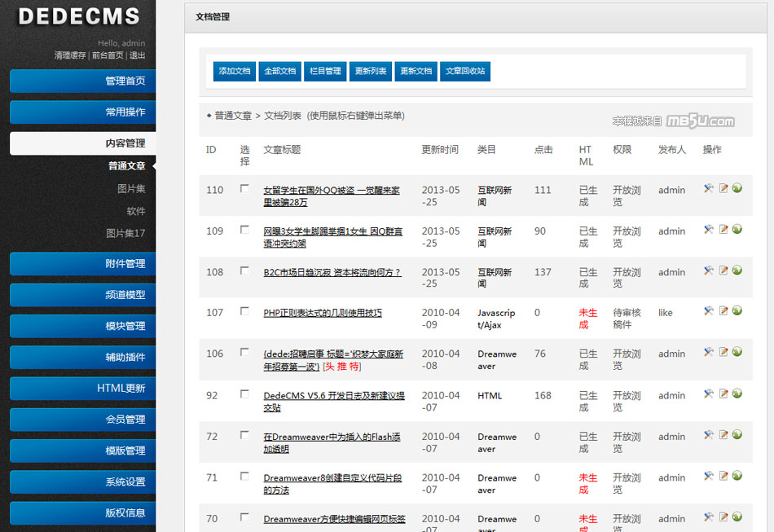
Task: Collapse the 内容管理 sidebar section
Action: pyautogui.click(x=82, y=143)
